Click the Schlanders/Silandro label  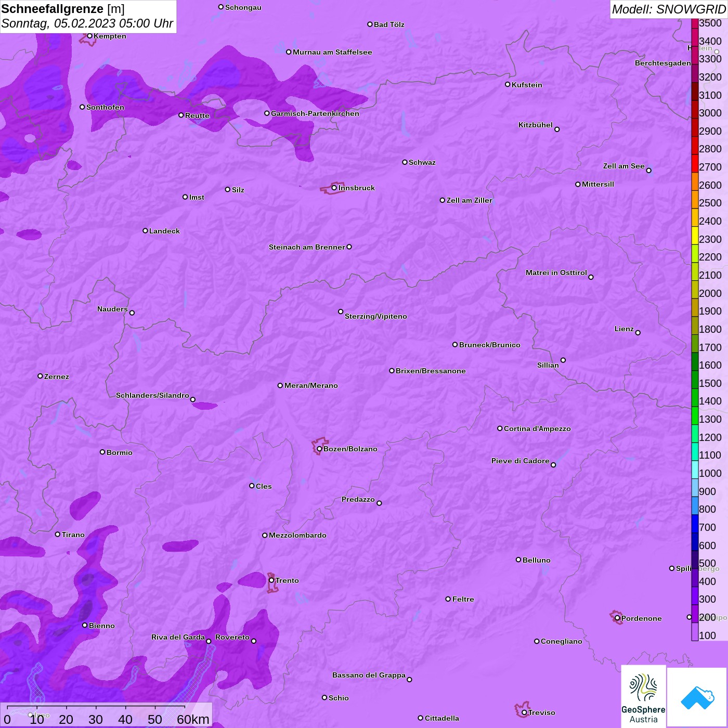point(152,395)
